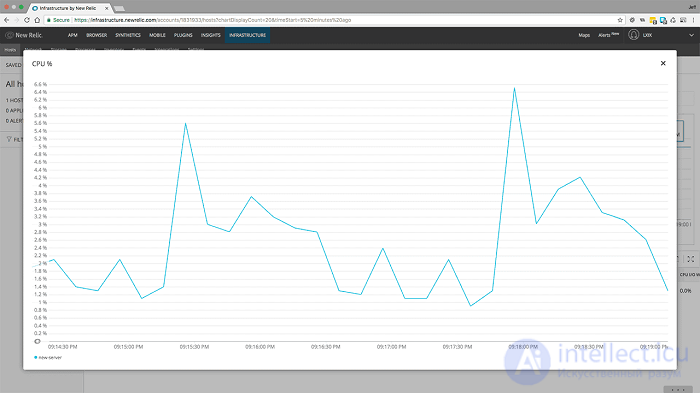
Task: Open the yellow extension icon in Chrome toolbar
Action: [653, 20]
